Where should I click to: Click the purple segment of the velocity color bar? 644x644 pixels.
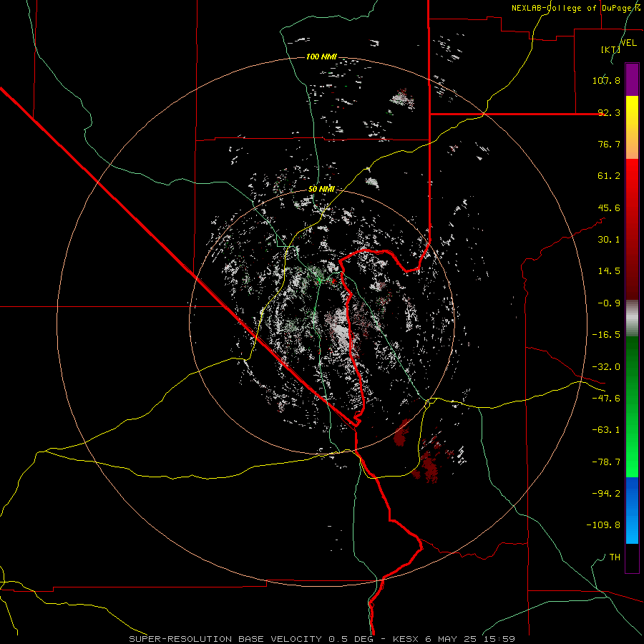(632, 80)
